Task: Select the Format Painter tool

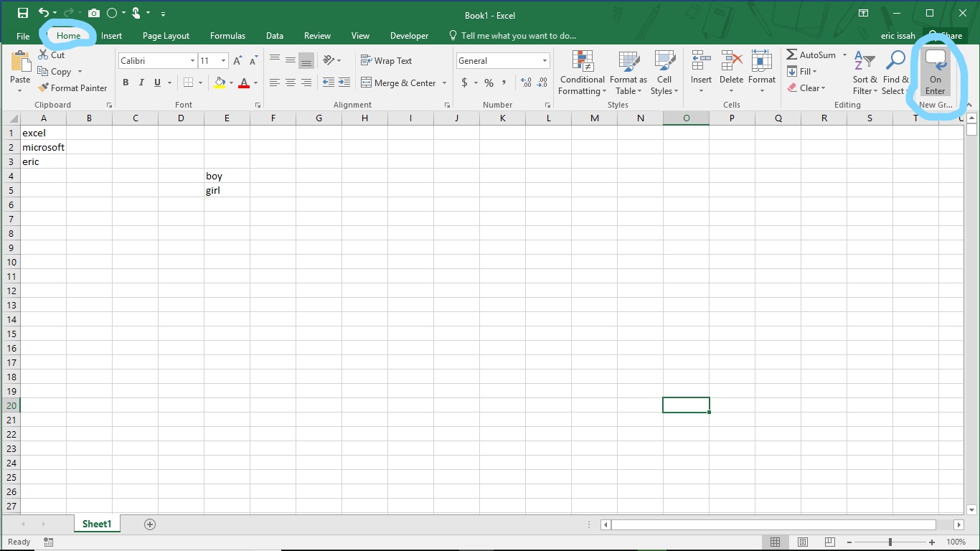Action: click(72, 88)
